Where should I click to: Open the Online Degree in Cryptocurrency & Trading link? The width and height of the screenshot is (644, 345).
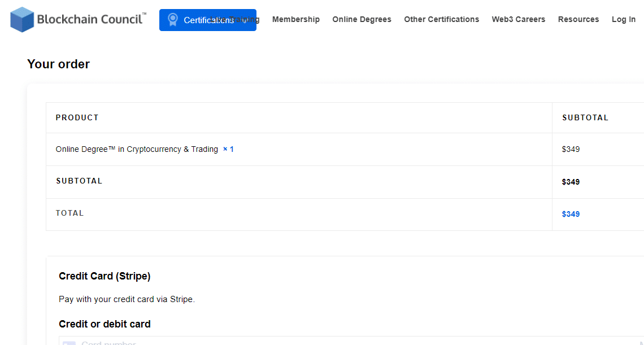(136, 149)
